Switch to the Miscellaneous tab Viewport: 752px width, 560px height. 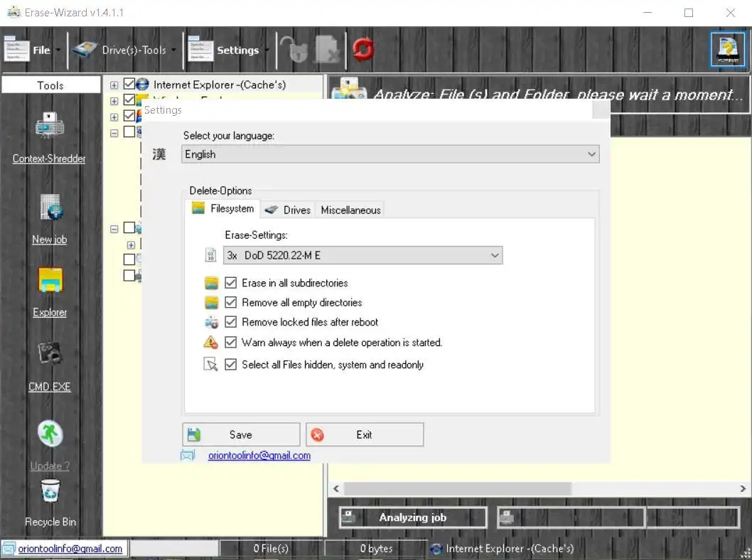coord(350,210)
